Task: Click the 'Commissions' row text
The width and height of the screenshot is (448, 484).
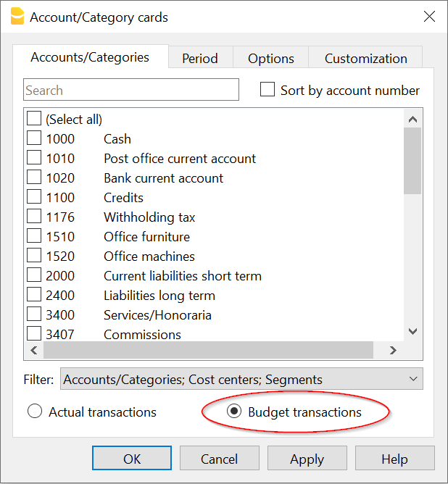Action: point(142,335)
